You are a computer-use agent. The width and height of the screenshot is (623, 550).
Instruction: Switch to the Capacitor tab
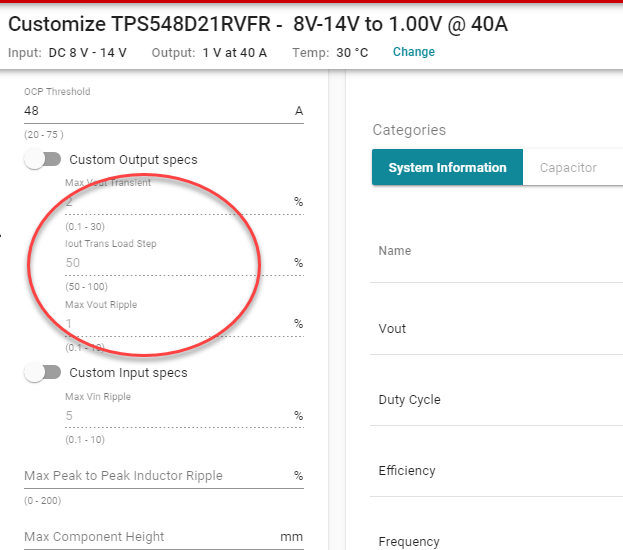coord(568,167)
